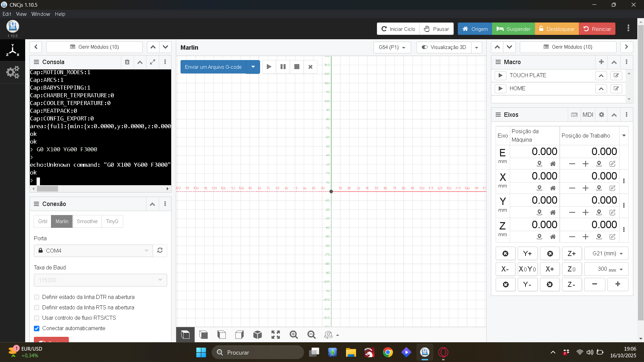Zoom in on the 3D view
Screen dimensions: 644x362
(x=294, y=335)
